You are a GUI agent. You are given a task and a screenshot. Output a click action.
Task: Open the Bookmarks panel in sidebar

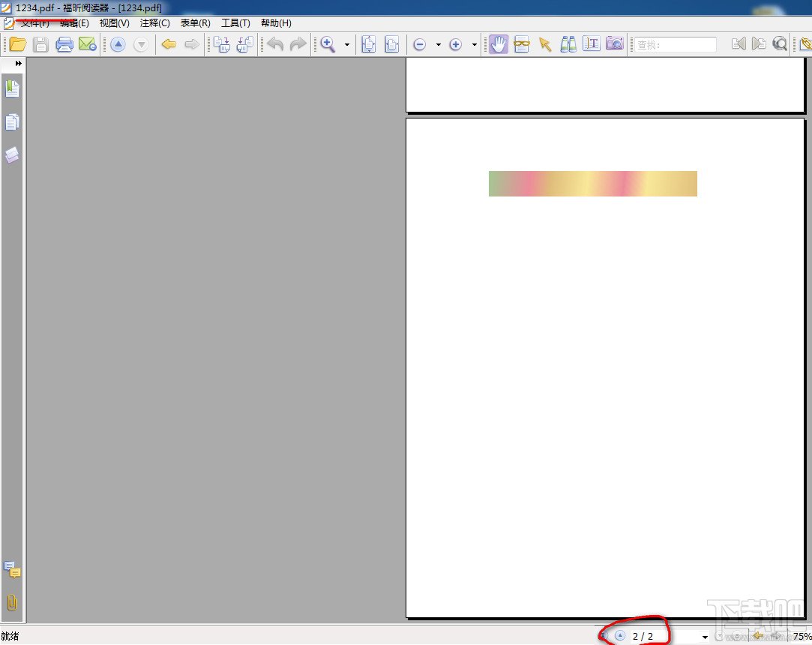13,89
